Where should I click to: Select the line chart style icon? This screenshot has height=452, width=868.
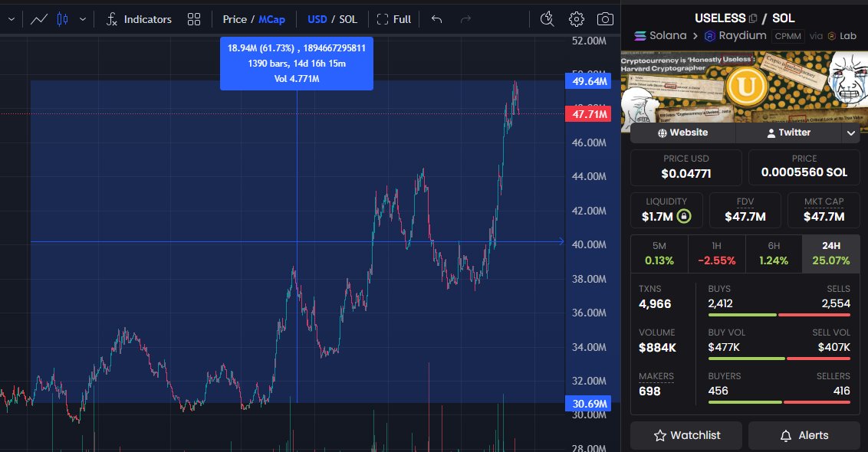39,19
